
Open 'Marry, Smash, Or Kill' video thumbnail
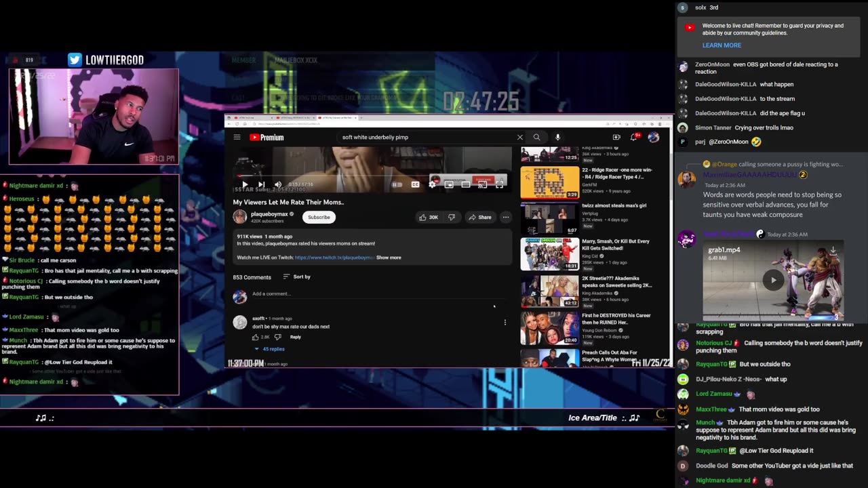coord(550,254)
